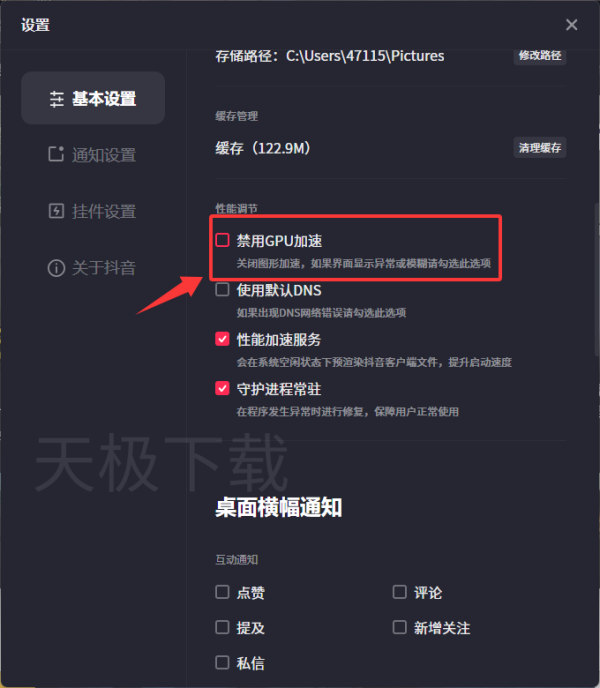Enable 新增关注 notifications
Viewport: 600px width, 688px height.
tap(399, 627)
